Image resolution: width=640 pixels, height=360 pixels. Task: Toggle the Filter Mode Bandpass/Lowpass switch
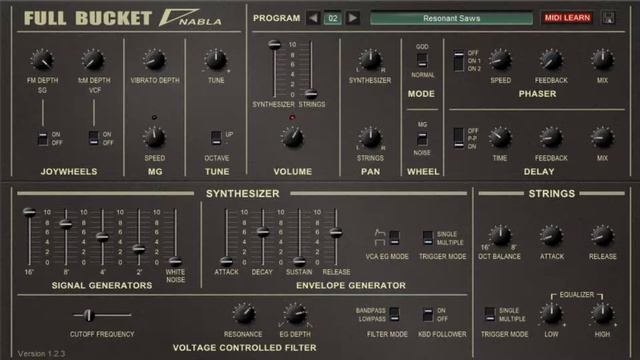tap(394, 314)
